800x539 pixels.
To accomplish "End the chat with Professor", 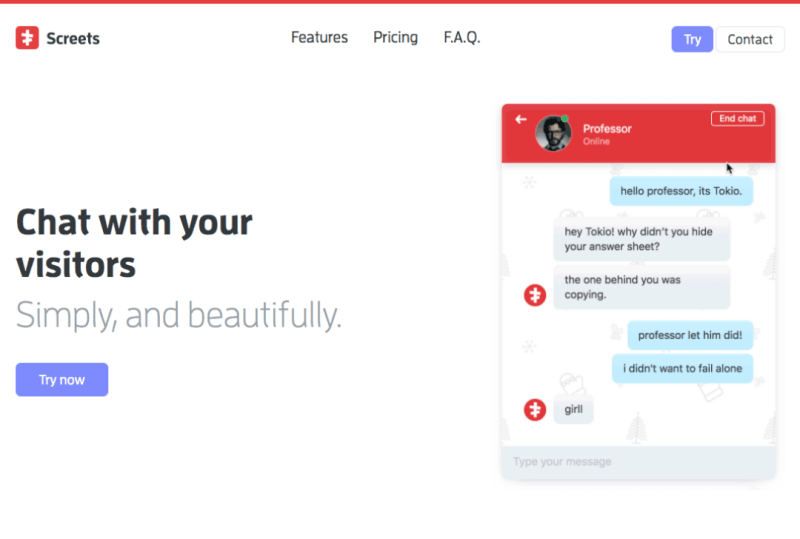I will [737, 119].
